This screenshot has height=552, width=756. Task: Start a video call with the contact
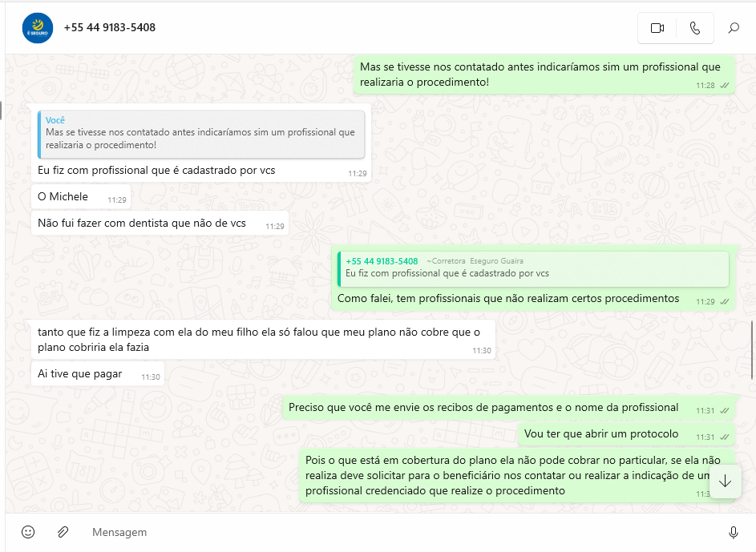click(657, 28)
